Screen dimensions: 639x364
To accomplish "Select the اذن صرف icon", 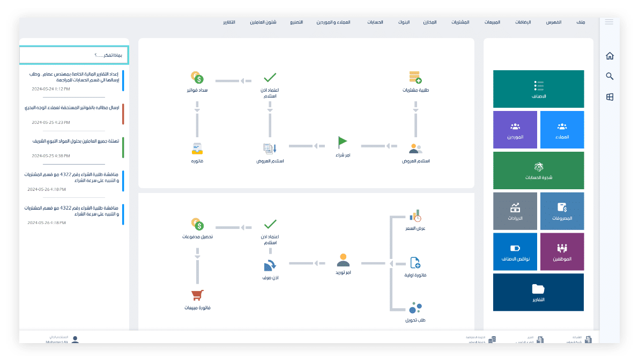I will tap(270, 265).
